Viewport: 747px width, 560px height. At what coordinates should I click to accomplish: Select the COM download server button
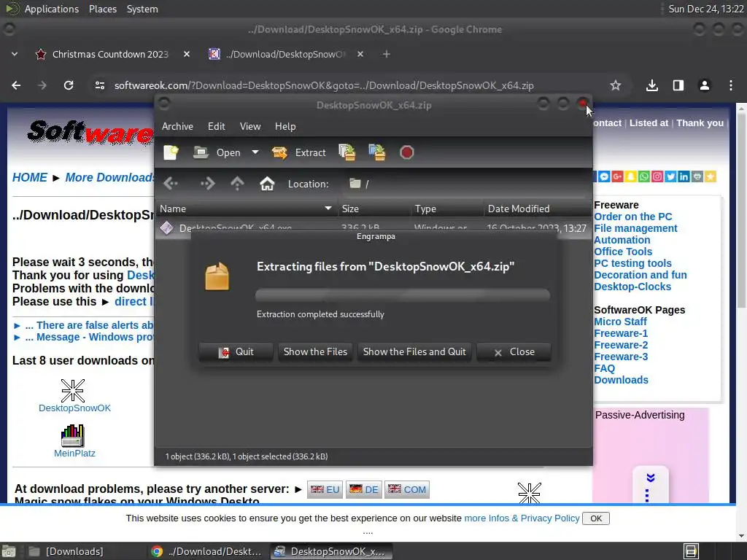pos(407,489)
